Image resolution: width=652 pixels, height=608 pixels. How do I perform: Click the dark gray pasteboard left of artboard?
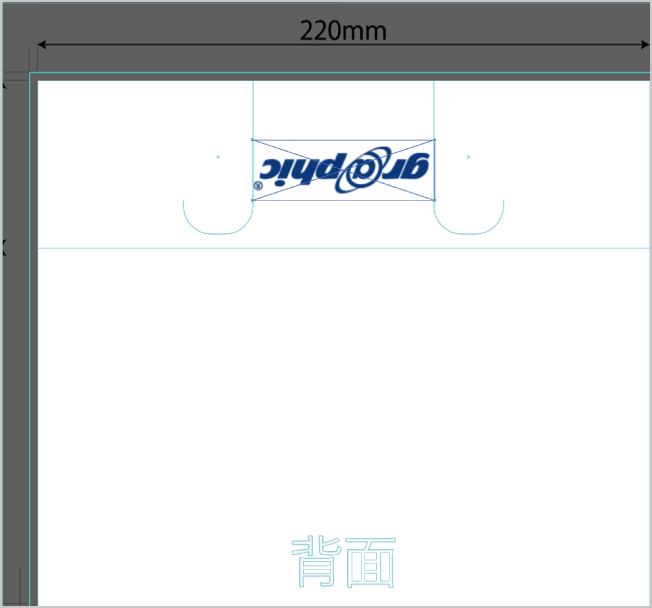16,350
